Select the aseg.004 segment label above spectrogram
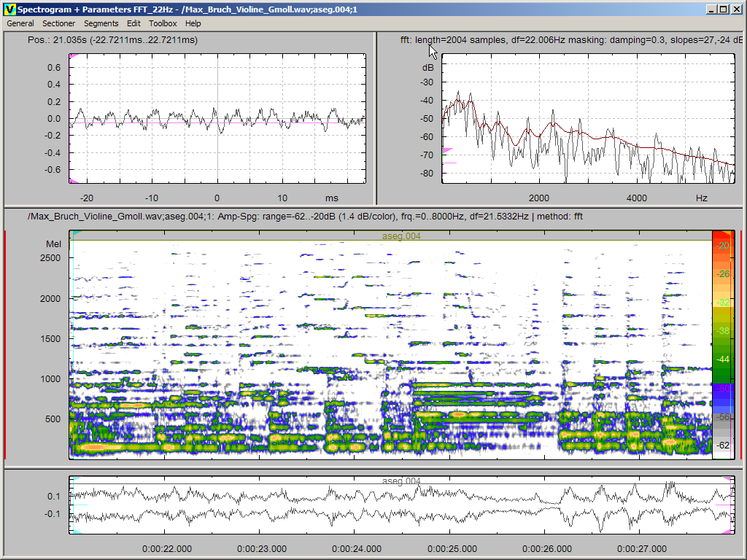Screen dimensions: 747x560 tap(401, 236)
